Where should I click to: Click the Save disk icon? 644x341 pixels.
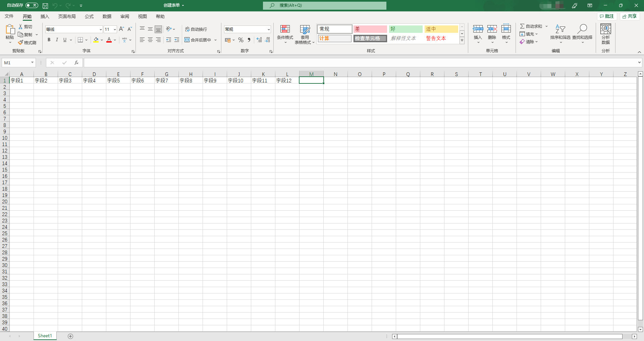point(45,6)
